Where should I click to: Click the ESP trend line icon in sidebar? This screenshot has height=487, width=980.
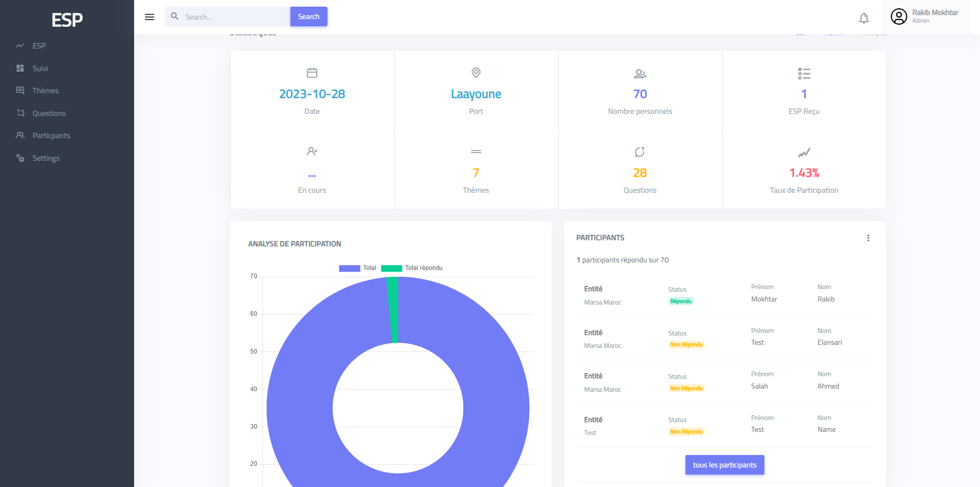click(20, 46)
